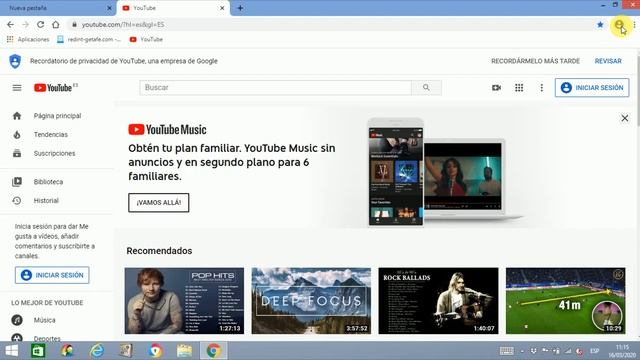The height and width of the screenshot is (360, 640).
Task: Open the YouTube bookmark in bookmarks bar
Action: coord(146,40)
